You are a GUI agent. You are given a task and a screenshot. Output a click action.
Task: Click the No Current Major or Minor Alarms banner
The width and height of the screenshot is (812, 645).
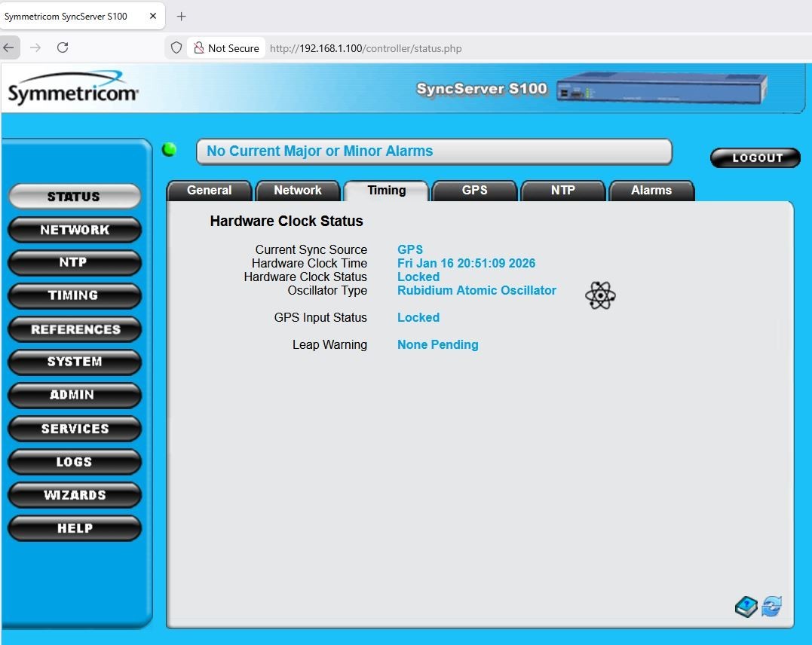434,151
